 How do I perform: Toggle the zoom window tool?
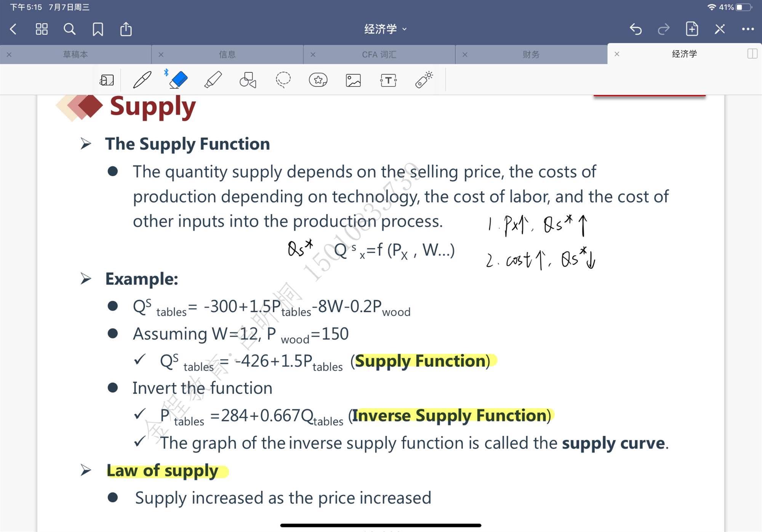point(107,80)
